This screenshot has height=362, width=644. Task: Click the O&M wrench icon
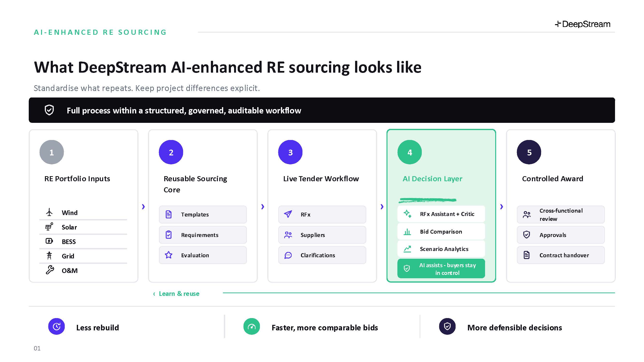point(50,270)
